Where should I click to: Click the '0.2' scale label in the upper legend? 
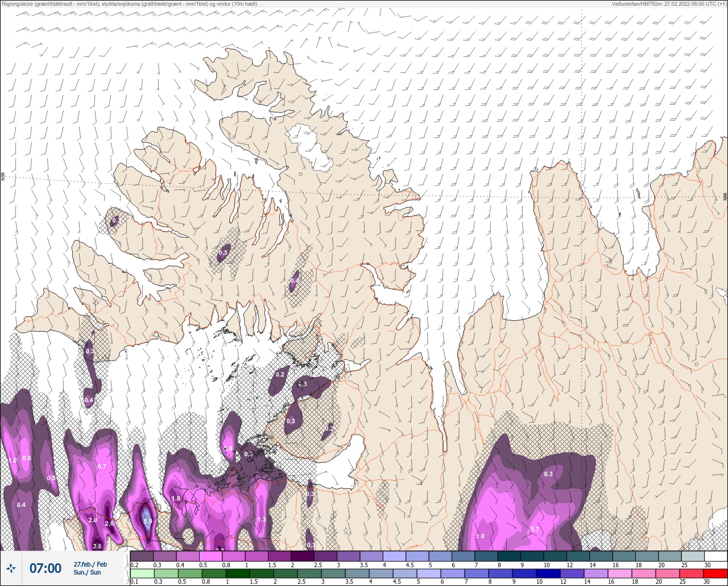click(134, 565)
